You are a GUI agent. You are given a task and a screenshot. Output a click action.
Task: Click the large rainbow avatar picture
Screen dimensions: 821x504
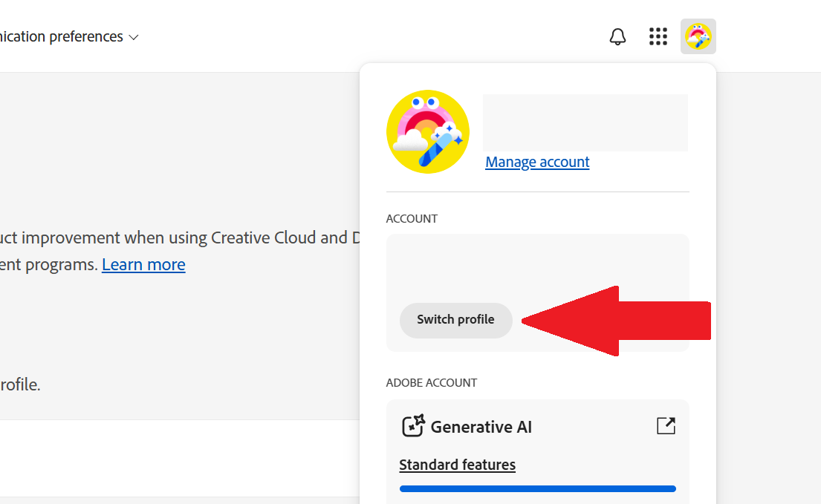point(428,132)
